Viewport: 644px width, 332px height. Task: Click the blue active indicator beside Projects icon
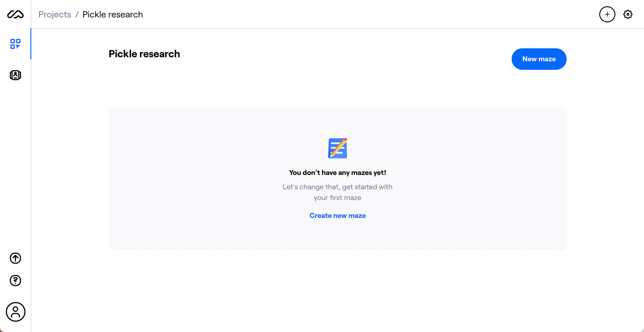pos(30,44)
